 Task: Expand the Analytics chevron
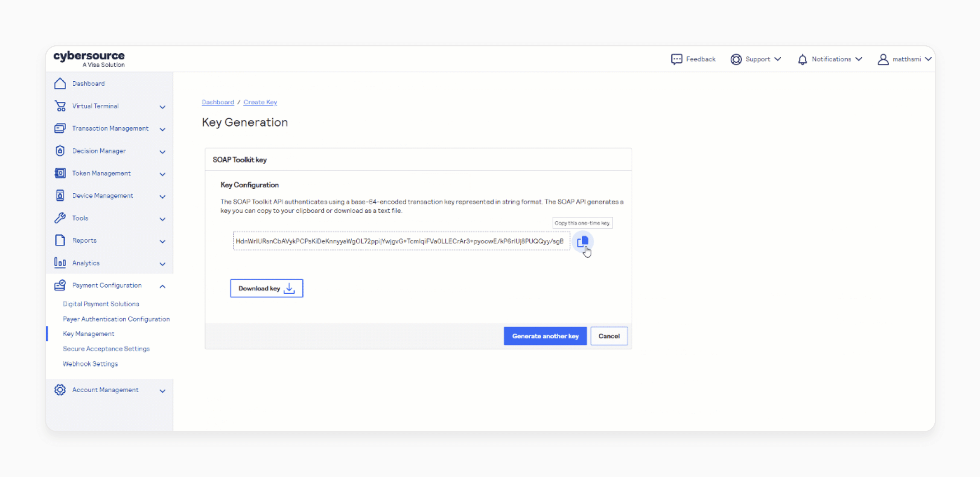point(162,264)
